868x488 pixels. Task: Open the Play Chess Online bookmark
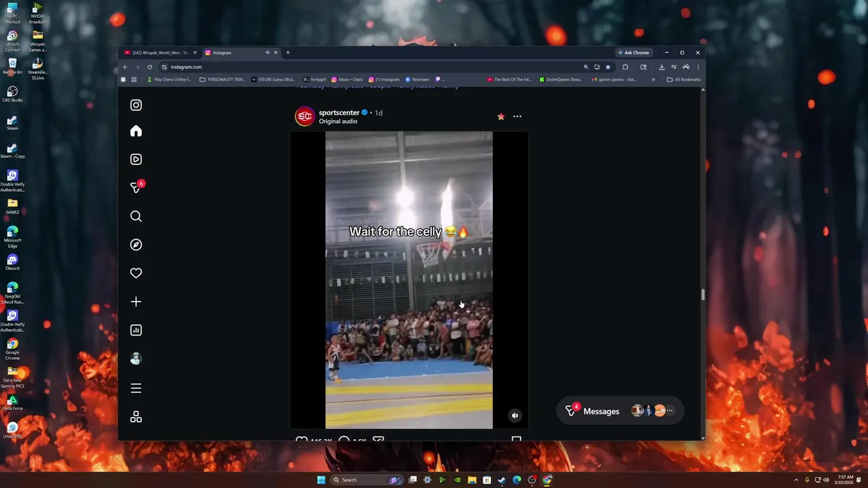coord(169,79)
